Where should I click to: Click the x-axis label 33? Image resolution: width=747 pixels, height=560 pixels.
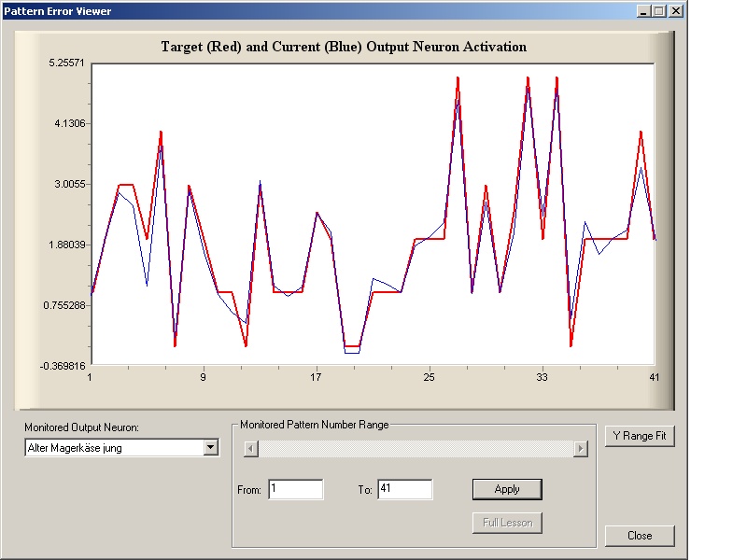(542, 377)
